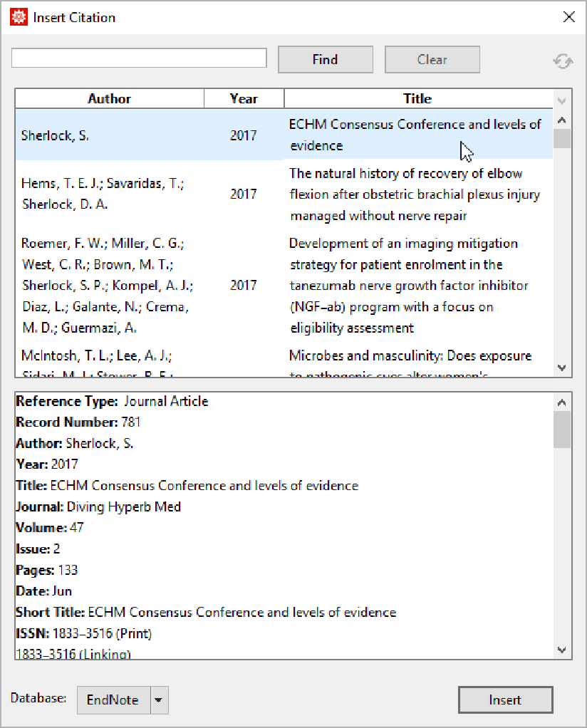Click the search text field

139,58
